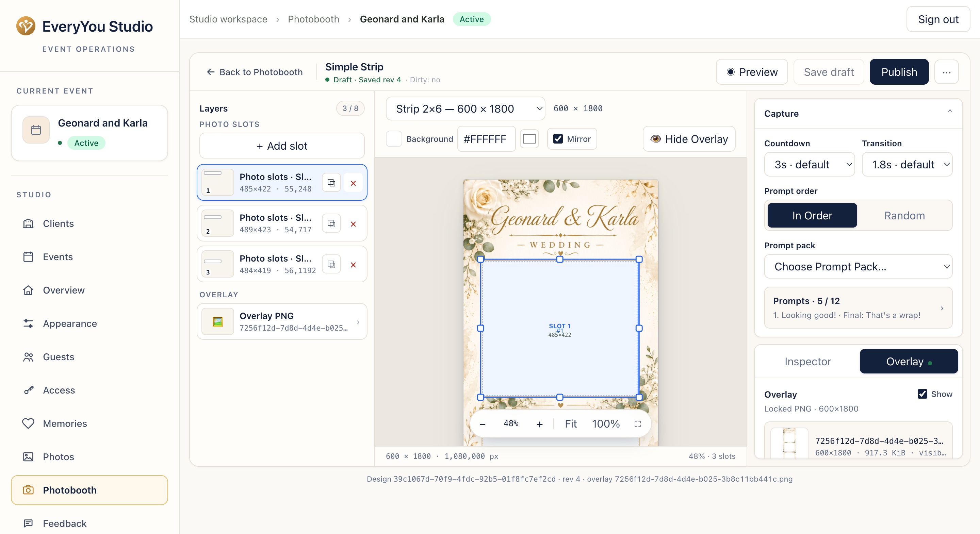This screenshot has width=980, height=534.
Task: Open the Transition 1.8s default dropdown
Action: 907,165
